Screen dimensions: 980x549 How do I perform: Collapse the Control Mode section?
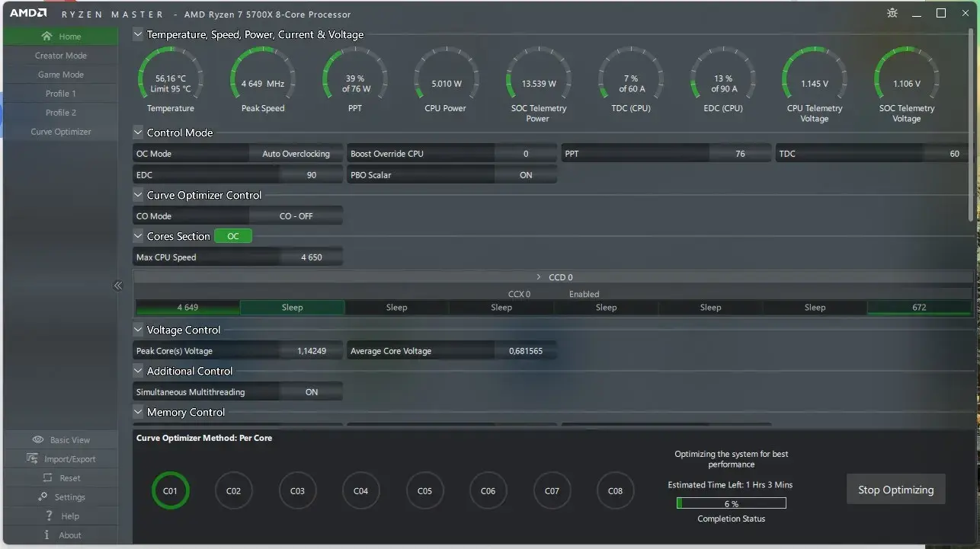pos(138,132)
